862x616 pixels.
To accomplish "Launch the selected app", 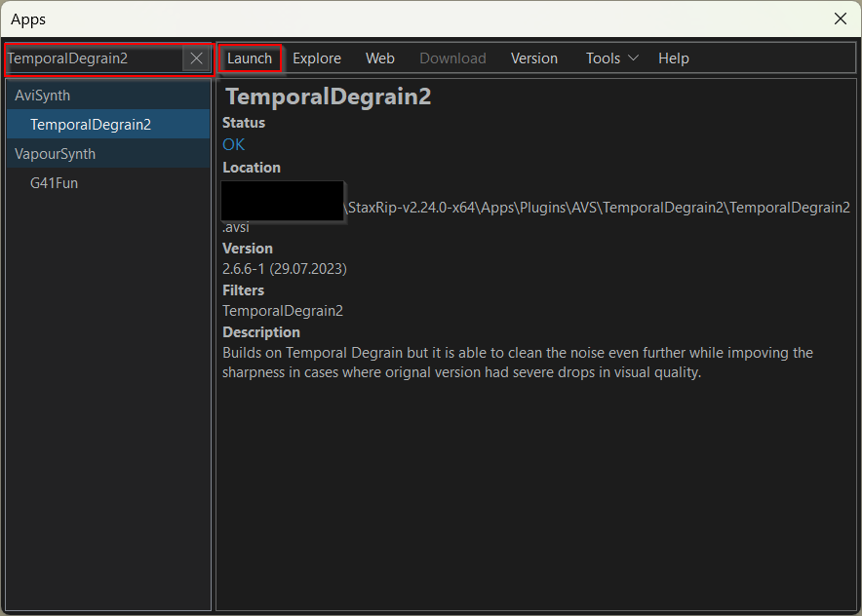I will pyautogui.click(x=250, y=58).
